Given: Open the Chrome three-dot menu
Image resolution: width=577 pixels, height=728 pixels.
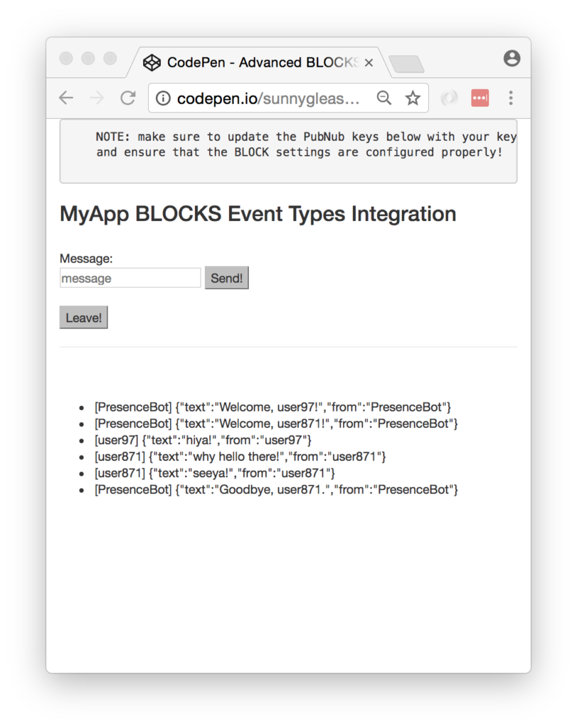Looking at the screenshot, I should [x=511, y=98].
